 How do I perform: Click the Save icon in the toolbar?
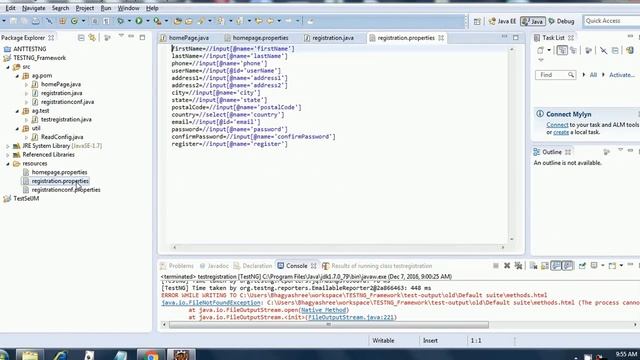click(14, 21)
